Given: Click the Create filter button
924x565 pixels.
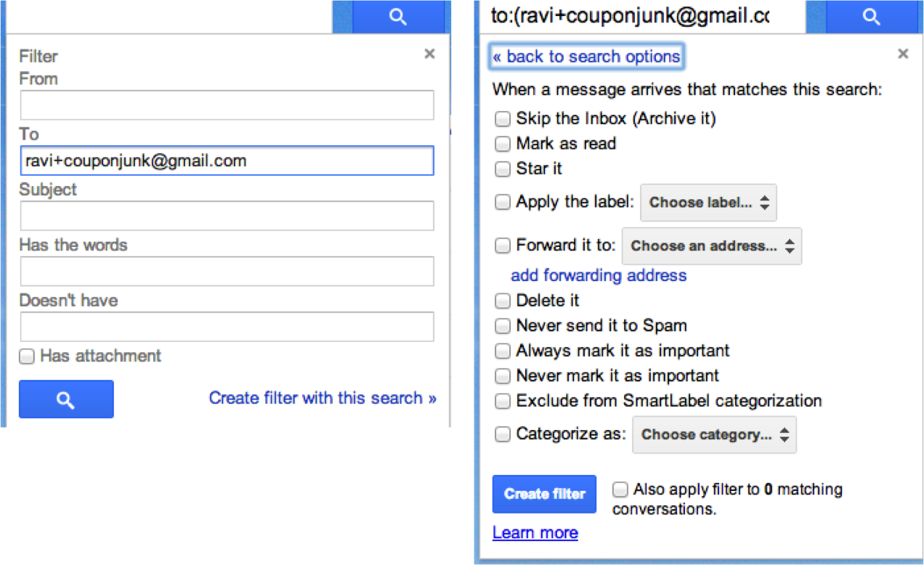Looking at the screenshot, I should pos(544,495).
